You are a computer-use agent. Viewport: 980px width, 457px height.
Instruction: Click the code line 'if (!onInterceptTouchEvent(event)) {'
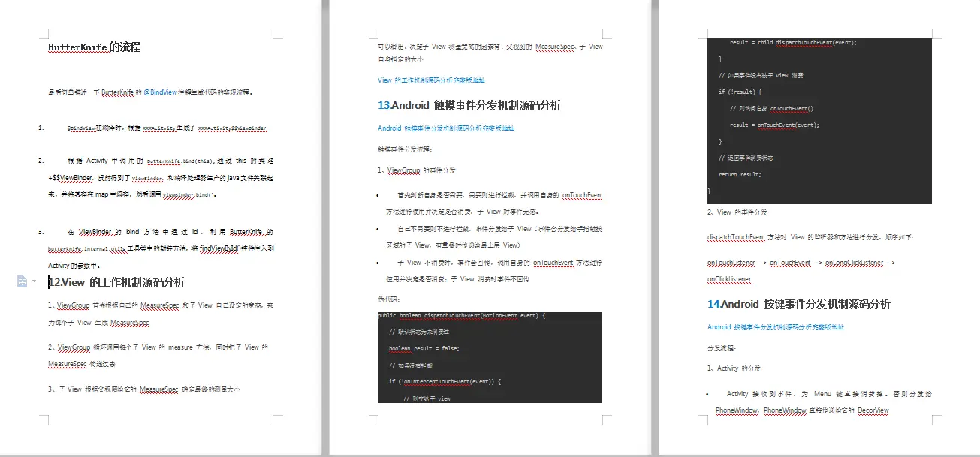[445, 382]
